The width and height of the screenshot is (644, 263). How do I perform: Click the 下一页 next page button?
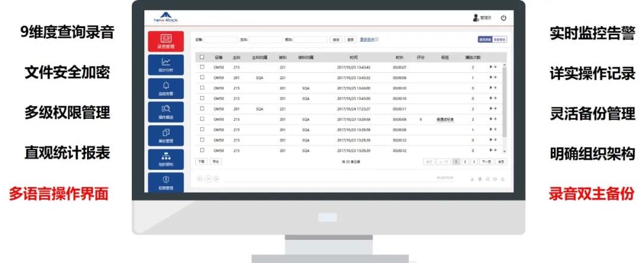486,162
